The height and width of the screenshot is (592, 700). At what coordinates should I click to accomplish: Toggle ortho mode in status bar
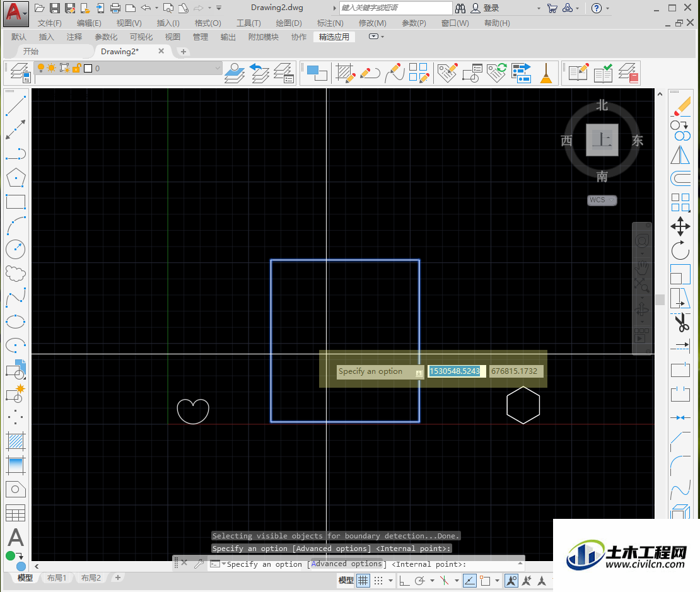click(x=404, y=581)
